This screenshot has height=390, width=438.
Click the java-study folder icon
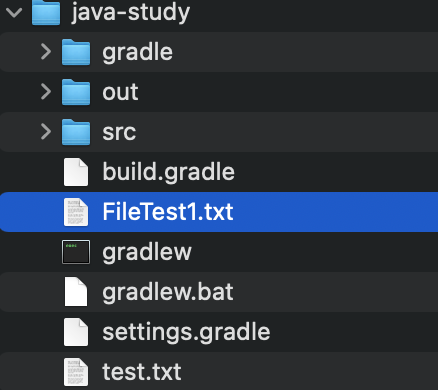pyautogui.click(x=46, y=12)
